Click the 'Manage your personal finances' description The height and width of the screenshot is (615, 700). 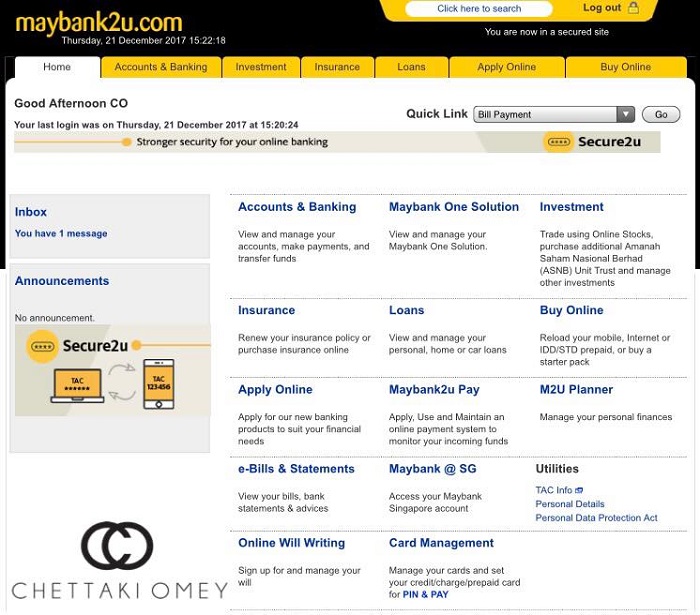click(605, 417)
